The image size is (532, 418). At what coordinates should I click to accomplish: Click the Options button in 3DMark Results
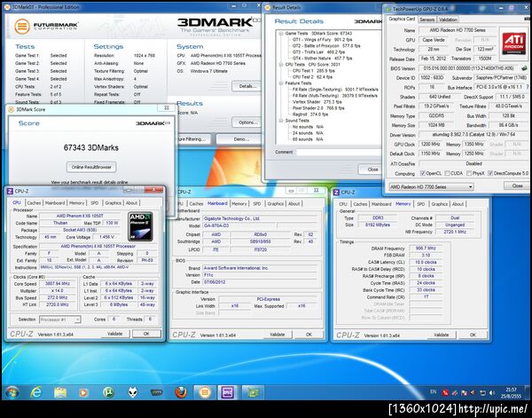(x=247, y=122)
